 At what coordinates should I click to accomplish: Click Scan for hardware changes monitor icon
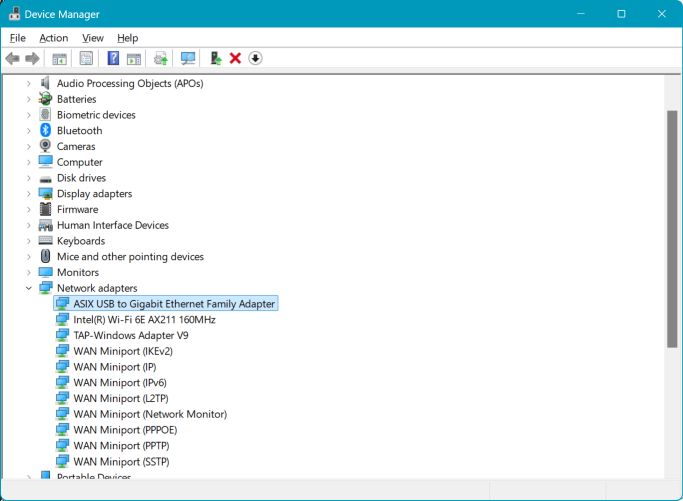coord(188,58)
